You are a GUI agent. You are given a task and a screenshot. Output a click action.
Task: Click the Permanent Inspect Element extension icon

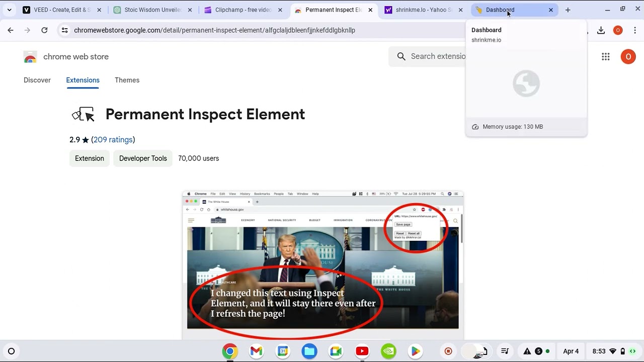pyautogui.click(x=83, y=115)
